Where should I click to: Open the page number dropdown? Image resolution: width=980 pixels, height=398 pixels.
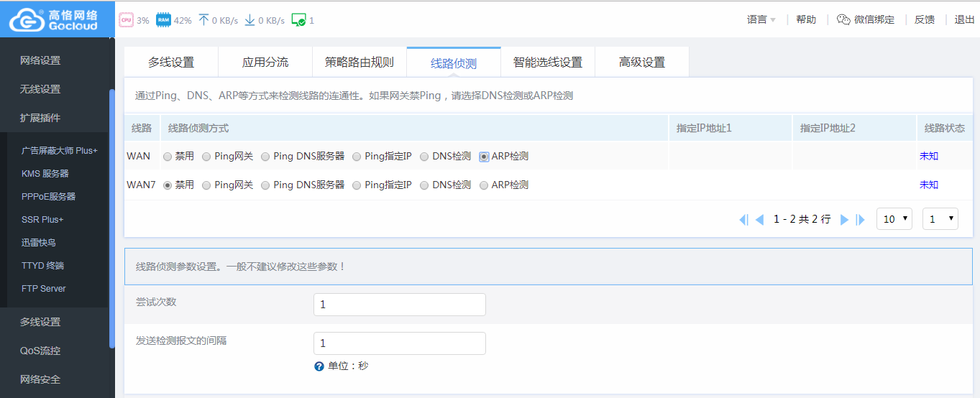pos(940,219)
